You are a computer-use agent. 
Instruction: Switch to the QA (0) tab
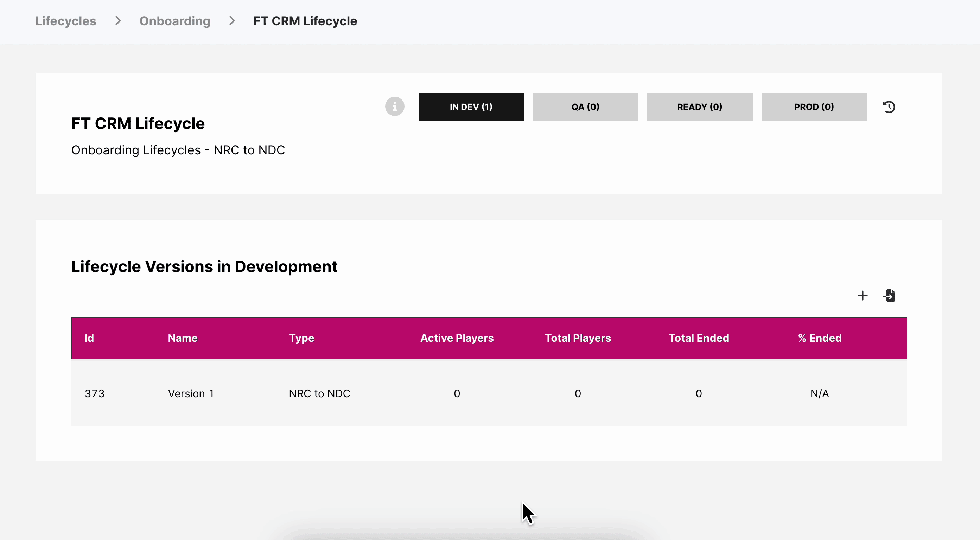click(585, 107)
